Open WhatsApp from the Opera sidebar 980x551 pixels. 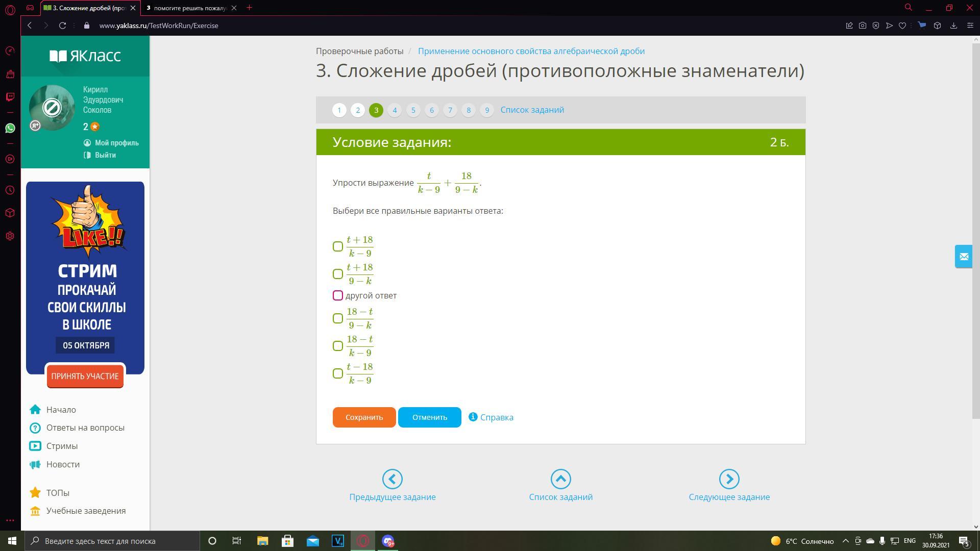pyautogui.click(x=10, y=128)
